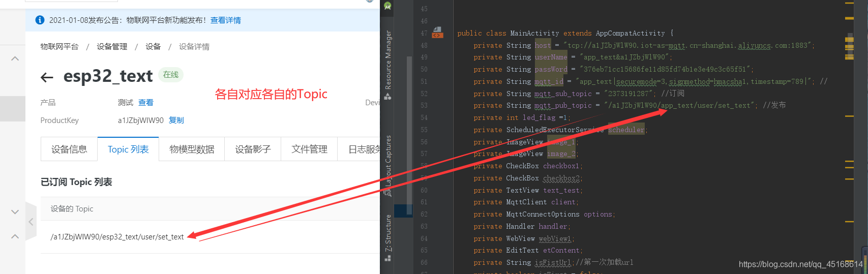
Task: Navigate to 物联网平台 in the breadcrumb
Action: pyautogui.click(x=59, y=46)
